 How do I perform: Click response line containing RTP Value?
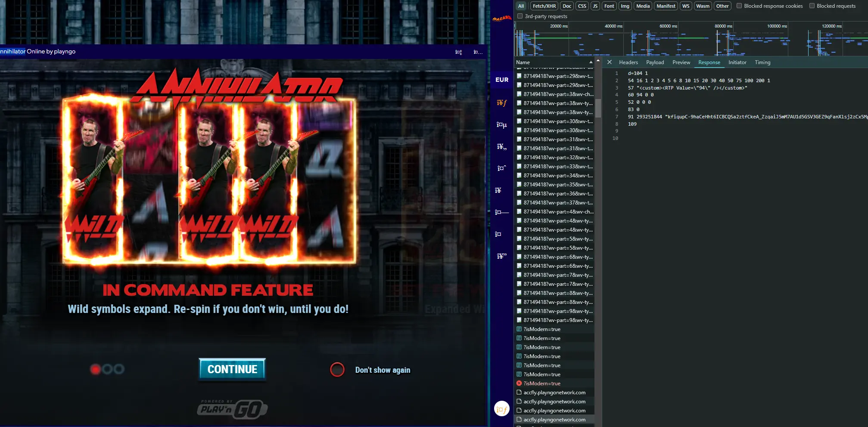click(x=688, y=88)
